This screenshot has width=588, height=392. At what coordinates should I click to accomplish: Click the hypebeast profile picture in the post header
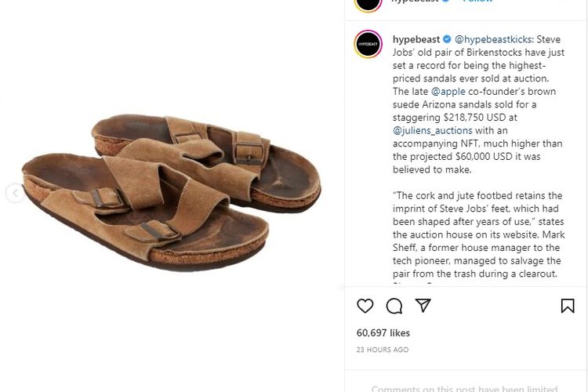pos(368,2)
